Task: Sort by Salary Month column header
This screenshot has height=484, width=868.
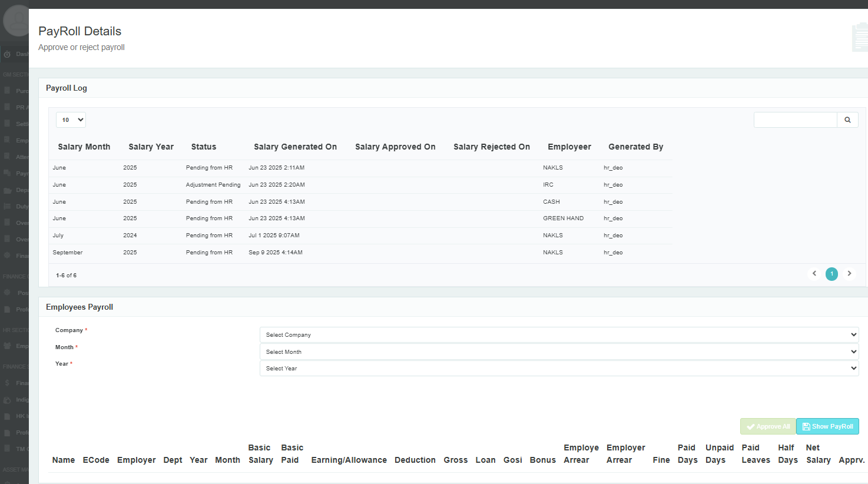Action: tap(84, 147)
